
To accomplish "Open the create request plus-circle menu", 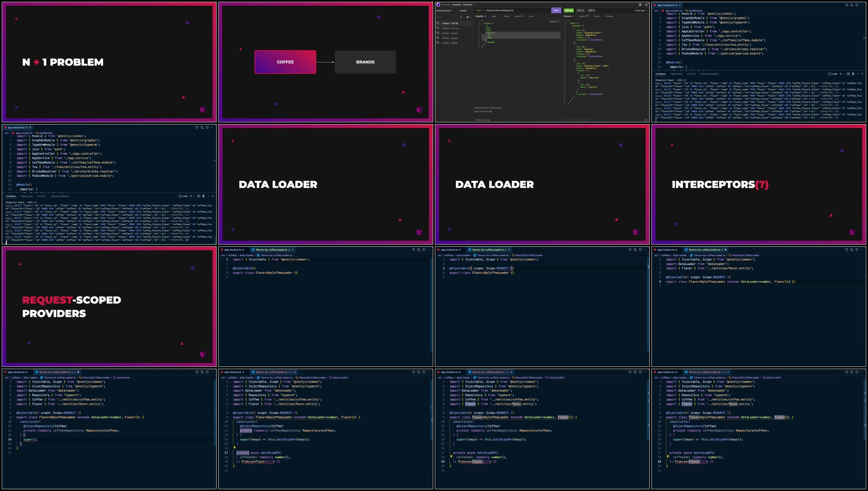I will 468,17.
